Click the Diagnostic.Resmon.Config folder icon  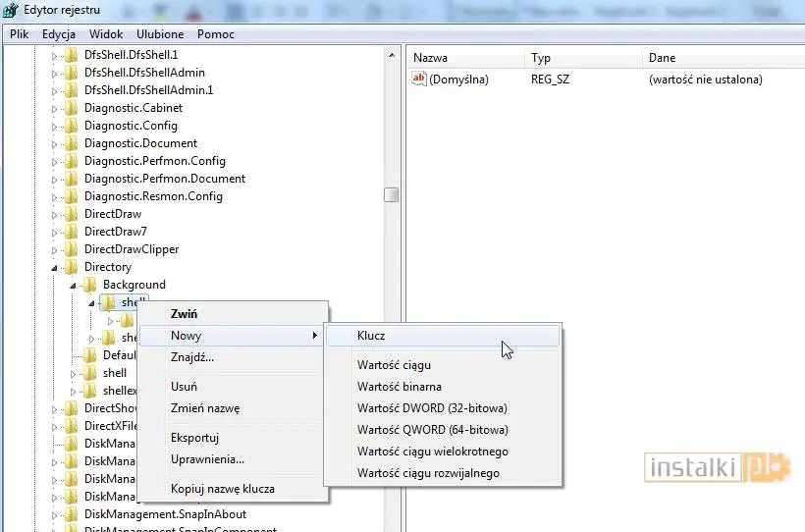click(71, 196)
